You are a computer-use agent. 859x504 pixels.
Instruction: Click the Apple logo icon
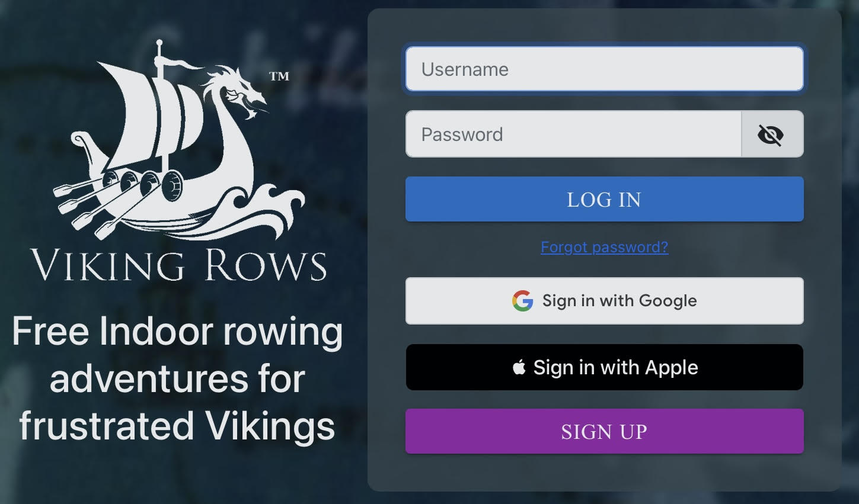519,367
